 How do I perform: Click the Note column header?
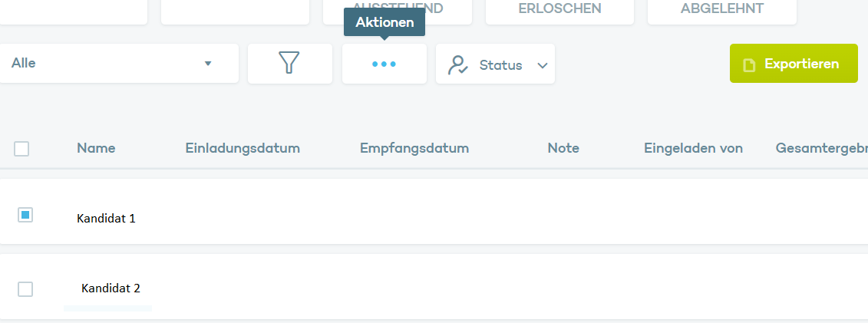coord(563,148)
